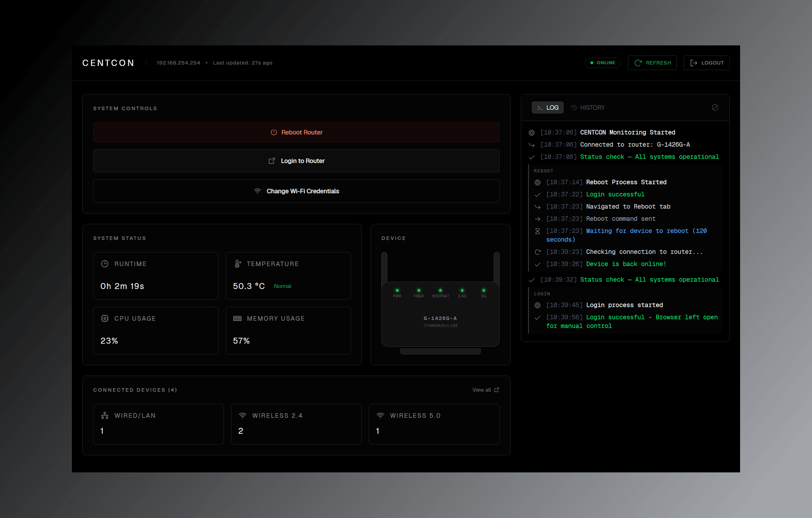Click the Online status badge
This screenshot has height=518, width=812.
(603, 63)
